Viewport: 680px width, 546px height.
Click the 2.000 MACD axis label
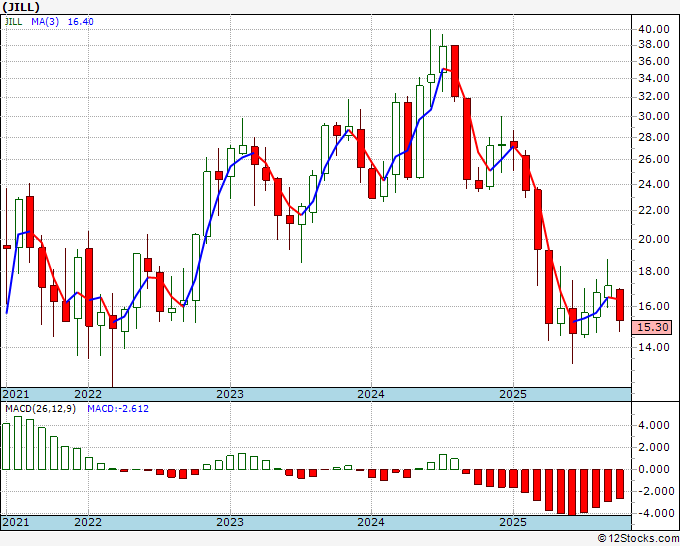654,448
